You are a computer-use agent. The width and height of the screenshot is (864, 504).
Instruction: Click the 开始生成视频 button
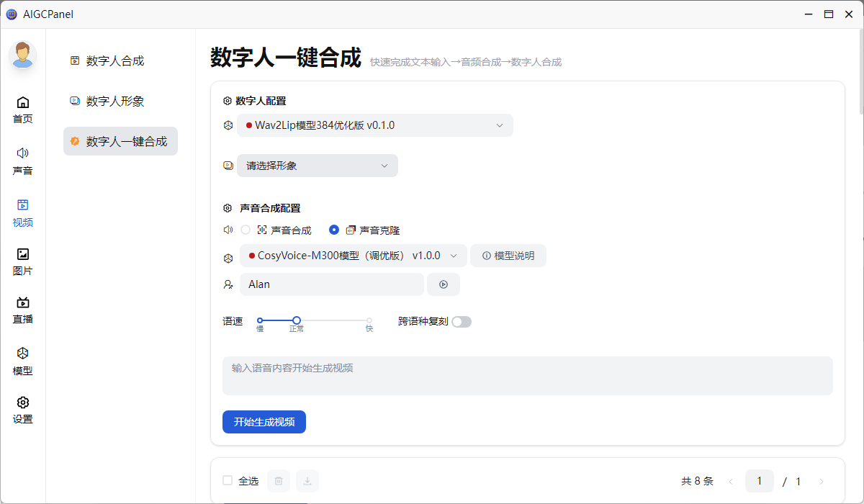click(264, 422)
